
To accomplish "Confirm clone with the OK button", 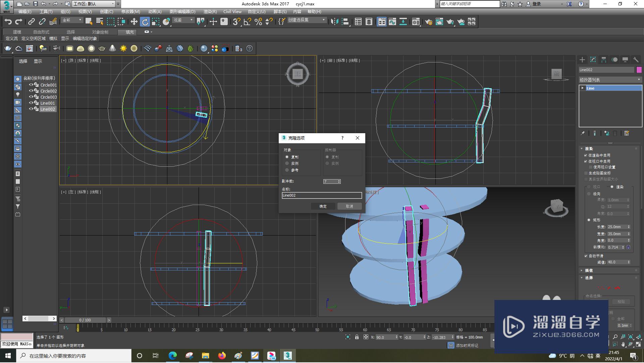I will point(323,207).
